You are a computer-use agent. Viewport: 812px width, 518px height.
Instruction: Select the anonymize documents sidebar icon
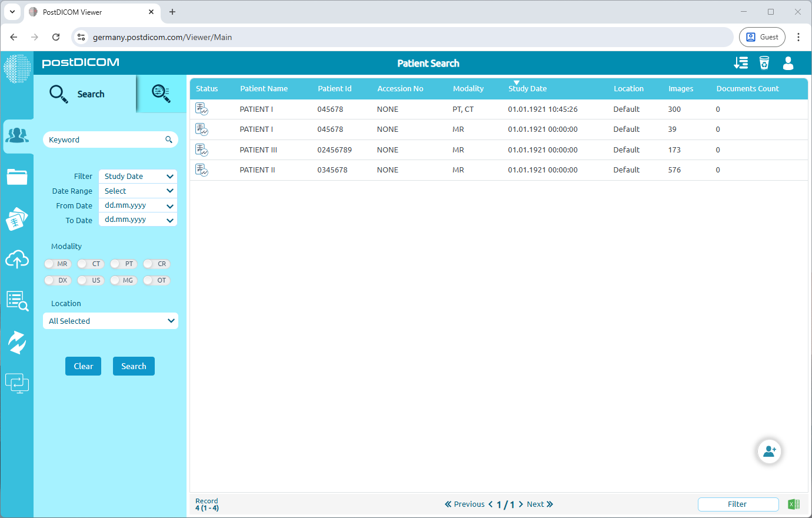[x=17, y=218]
